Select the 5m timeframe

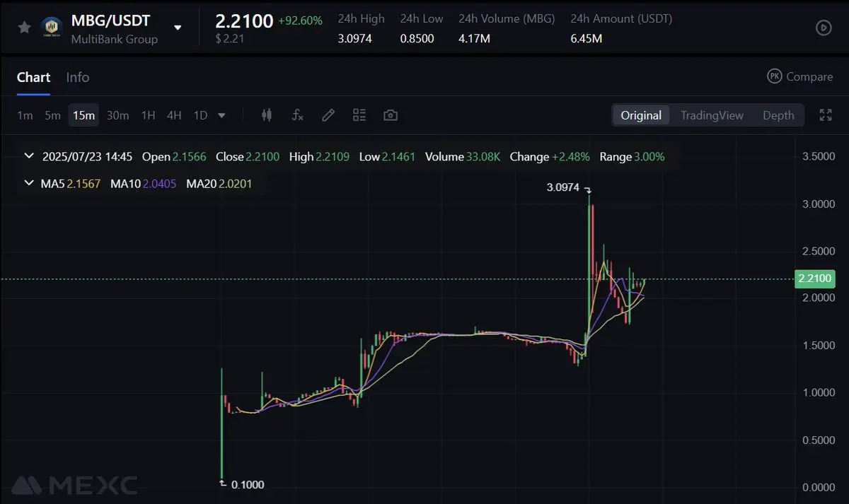52,115
